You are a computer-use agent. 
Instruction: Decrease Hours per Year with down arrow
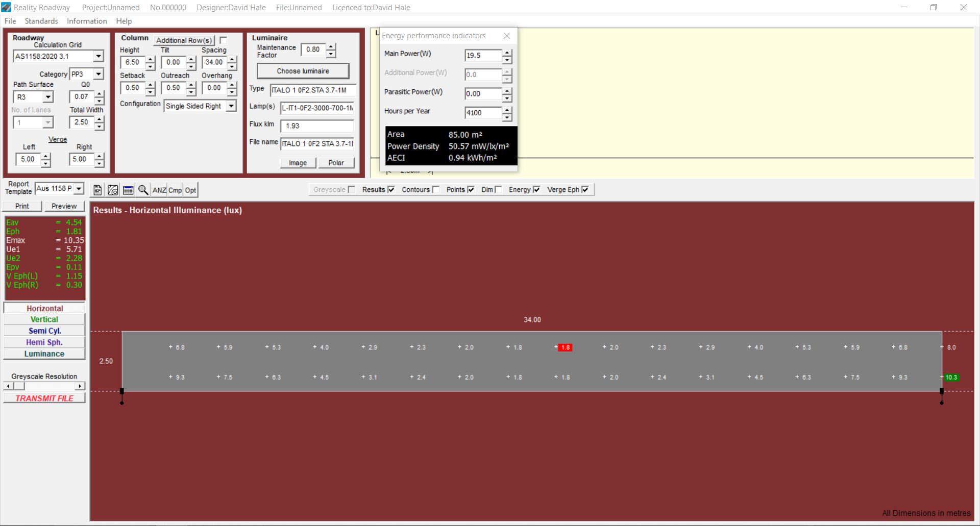pyautogui.click(x=507, y=117)
